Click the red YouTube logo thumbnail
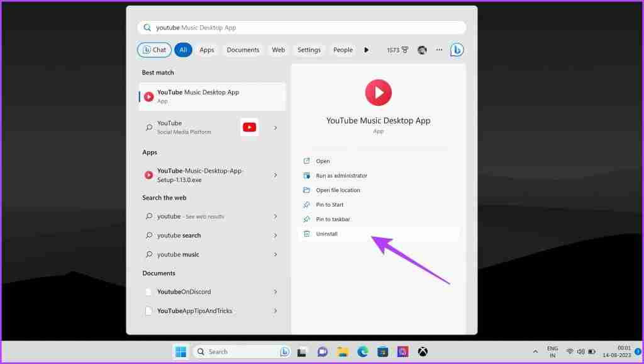The image size is (644, 364). [249, 127]
